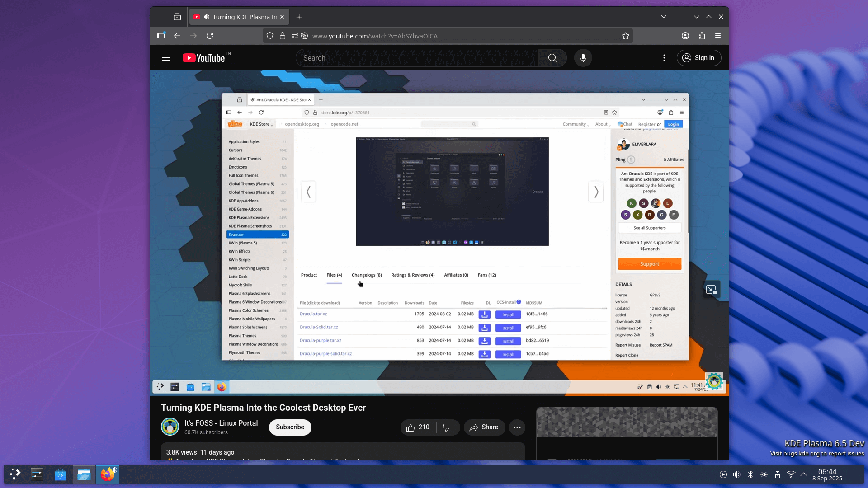The image size is (868, 488).
Task: Open Bluetooth settings from the system tray
Action: [751, 474]
